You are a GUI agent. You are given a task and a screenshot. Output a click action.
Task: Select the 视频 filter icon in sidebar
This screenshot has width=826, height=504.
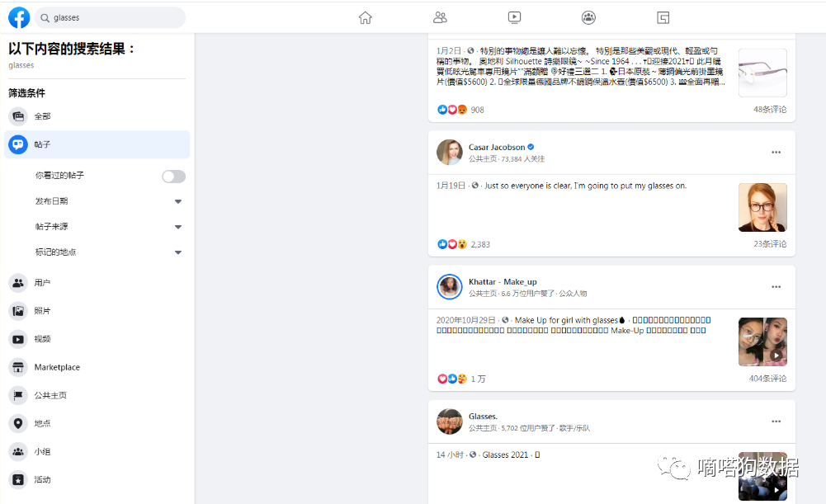pyautogui.click(x=18, y=338)
